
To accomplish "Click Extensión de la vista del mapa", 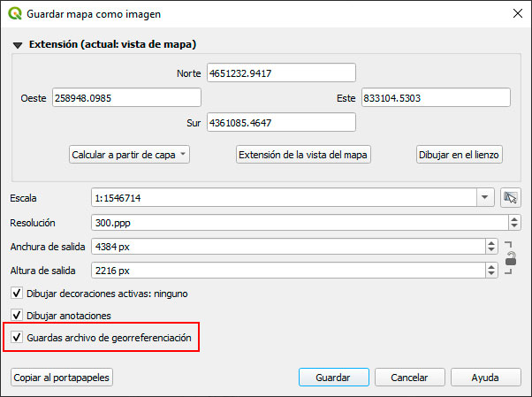I will [x=303, y=155].
